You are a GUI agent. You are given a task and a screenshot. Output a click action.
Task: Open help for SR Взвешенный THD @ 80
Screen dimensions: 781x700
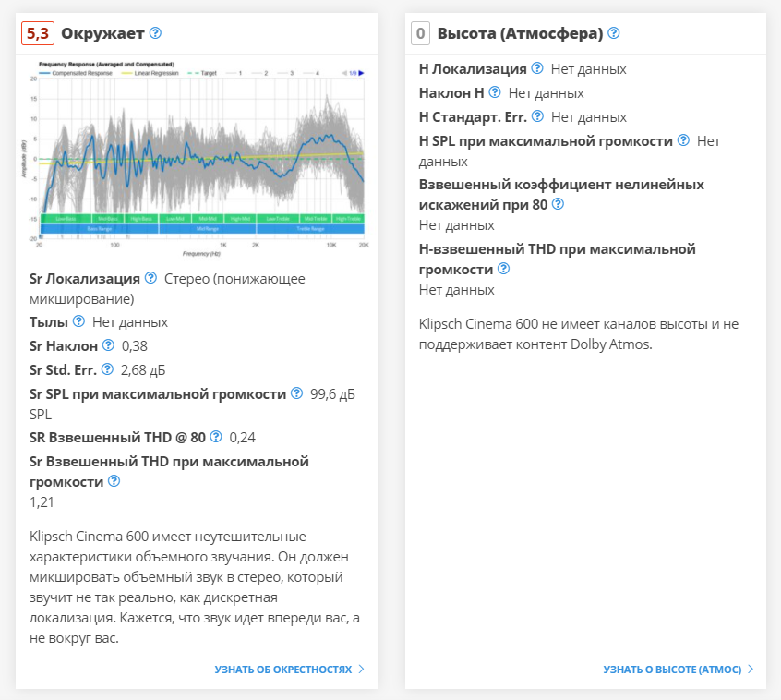coord(216,437)
